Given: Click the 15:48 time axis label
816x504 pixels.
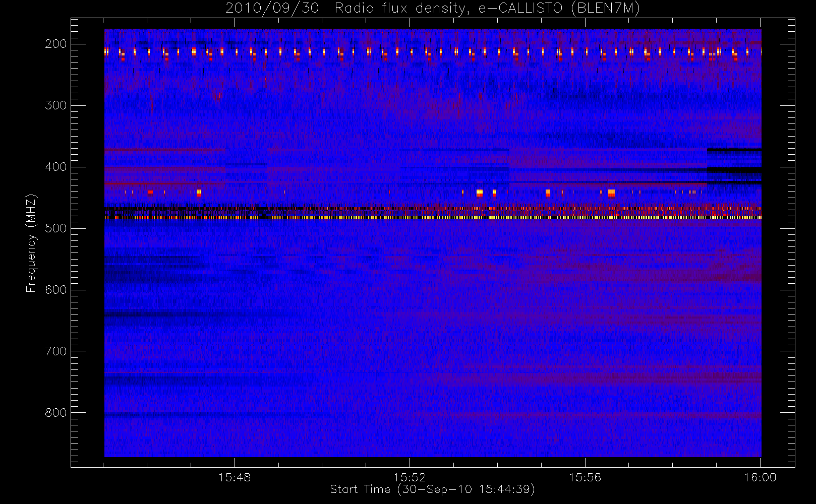Looking at the screenshot, I should [x=235, y=477].
